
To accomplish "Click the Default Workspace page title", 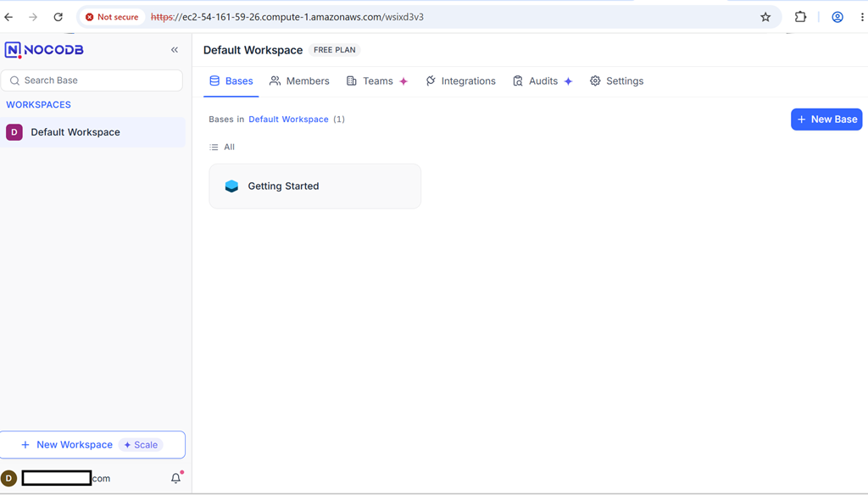I will [253, 50].
